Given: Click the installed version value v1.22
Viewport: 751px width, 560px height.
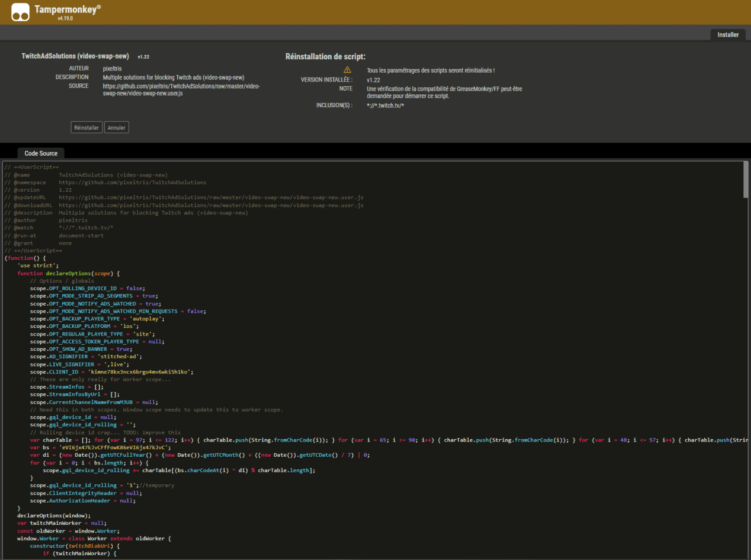Looking at the screenshot, I should (x=374, y=80).
